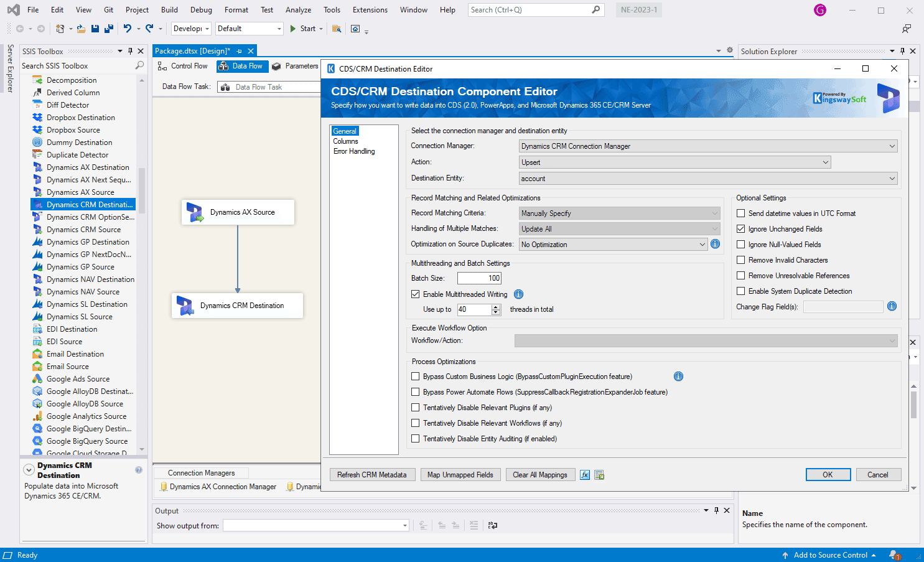924x562 pixels.
Task: Click the Change Flag Field(s) input
Action: (843, 307)
